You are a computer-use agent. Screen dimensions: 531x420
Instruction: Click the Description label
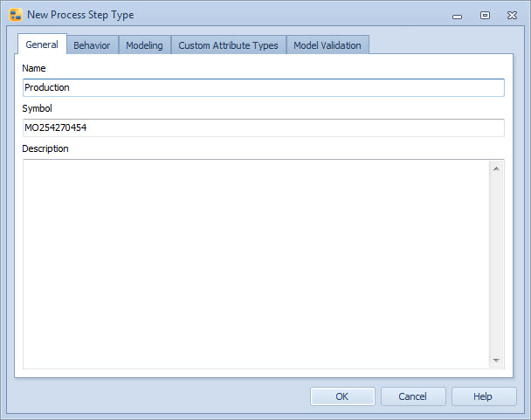point(45,148)
